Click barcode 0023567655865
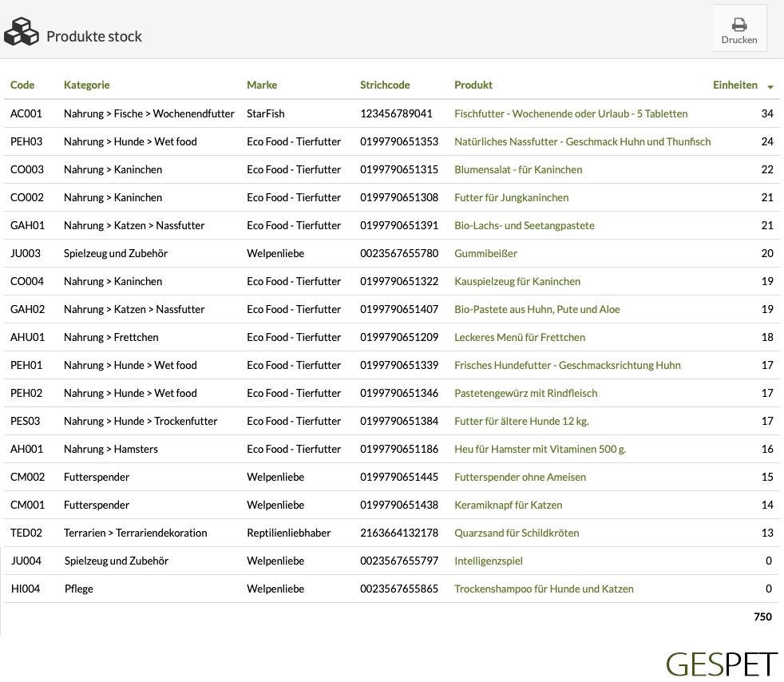This screenshot has height=682, width=784. (x=399, y=589)
